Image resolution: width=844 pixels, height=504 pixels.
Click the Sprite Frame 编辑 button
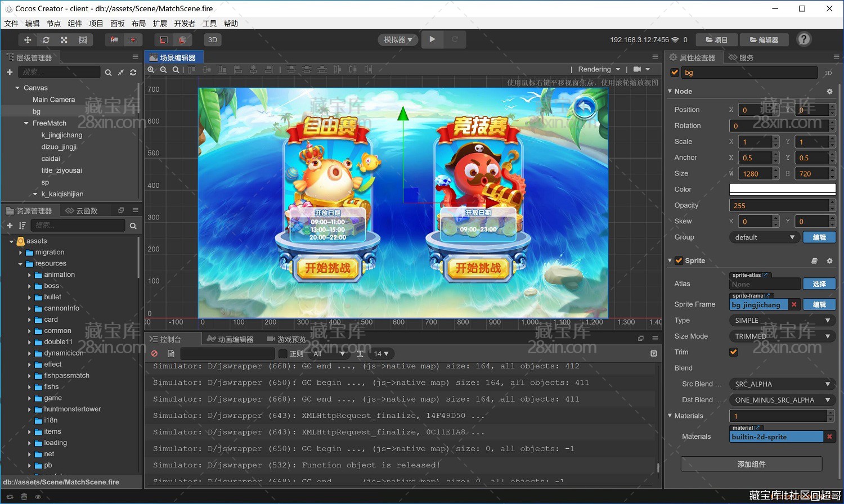tap(819, 304)
